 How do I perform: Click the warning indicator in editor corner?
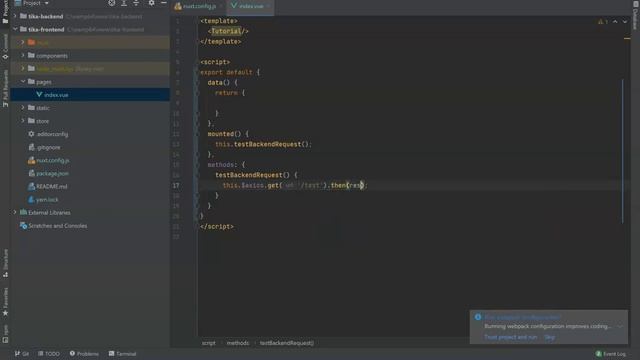click(x=603, y=22)
